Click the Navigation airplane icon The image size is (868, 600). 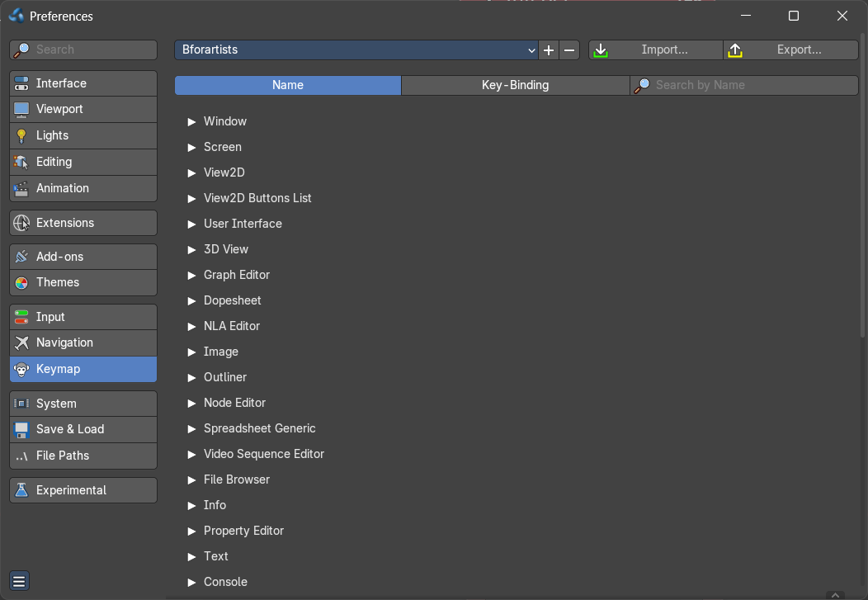tap(21, 343)
